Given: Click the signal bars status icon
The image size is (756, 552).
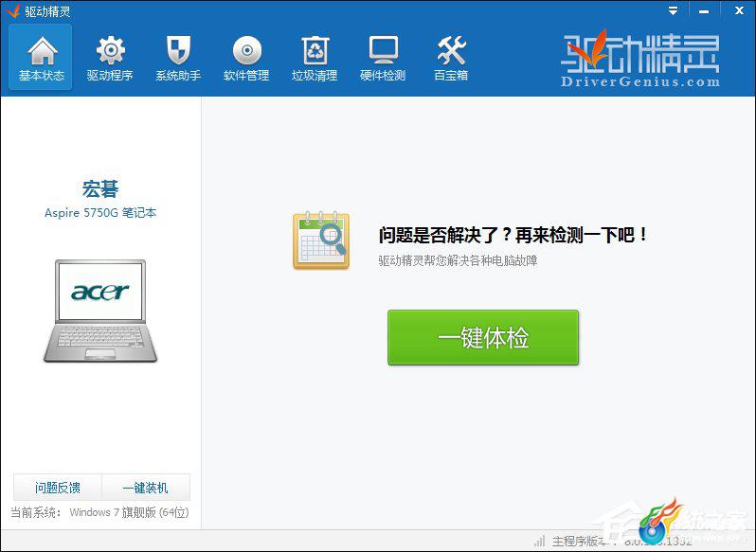Looking at the screenshot, I should click(x=540, y=541).
